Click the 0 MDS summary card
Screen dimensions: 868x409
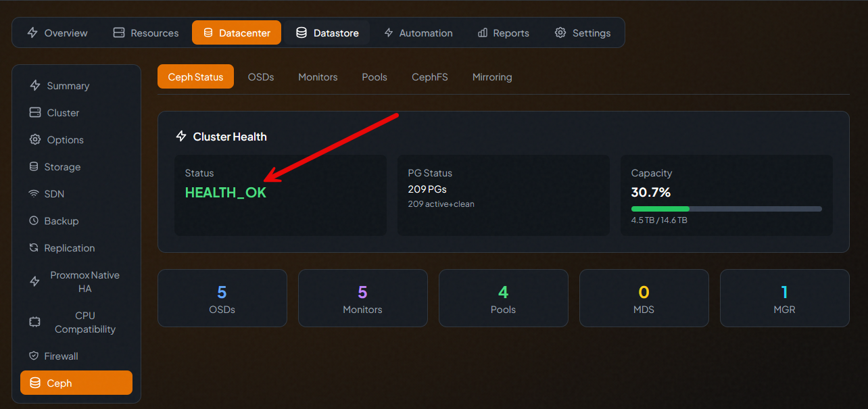(x=644, y=298)
